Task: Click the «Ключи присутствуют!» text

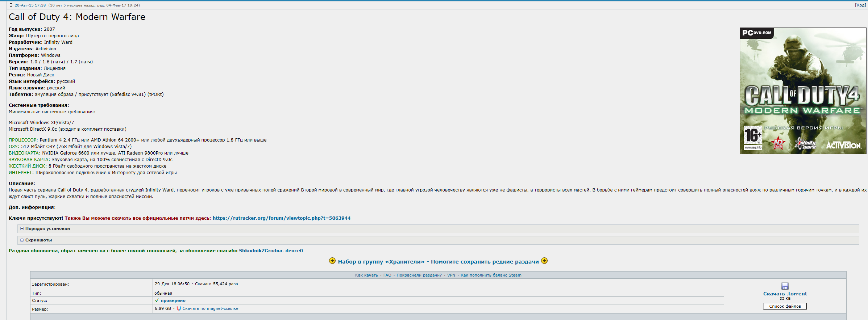Action: [36, 218]
